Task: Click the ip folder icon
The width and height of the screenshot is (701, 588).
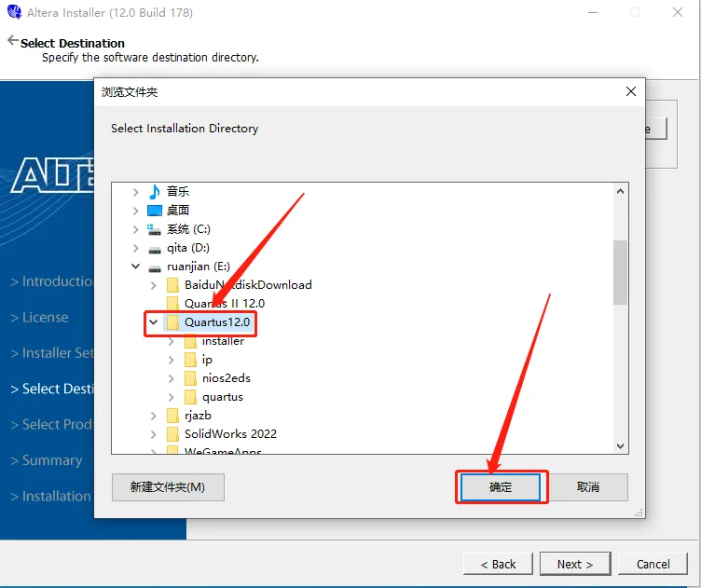Action: point(190,360)
